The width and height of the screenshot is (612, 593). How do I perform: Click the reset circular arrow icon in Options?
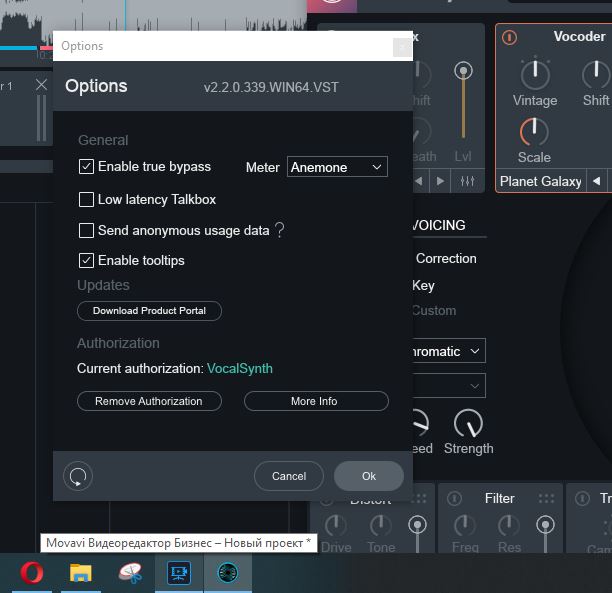[x=78, y=476]
